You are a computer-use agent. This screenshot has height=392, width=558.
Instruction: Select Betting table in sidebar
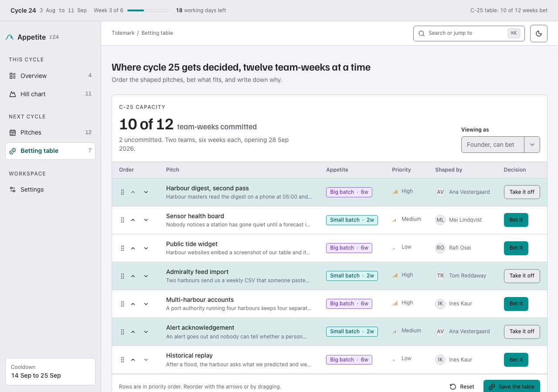pyautogui.click(x=50, y=151)
